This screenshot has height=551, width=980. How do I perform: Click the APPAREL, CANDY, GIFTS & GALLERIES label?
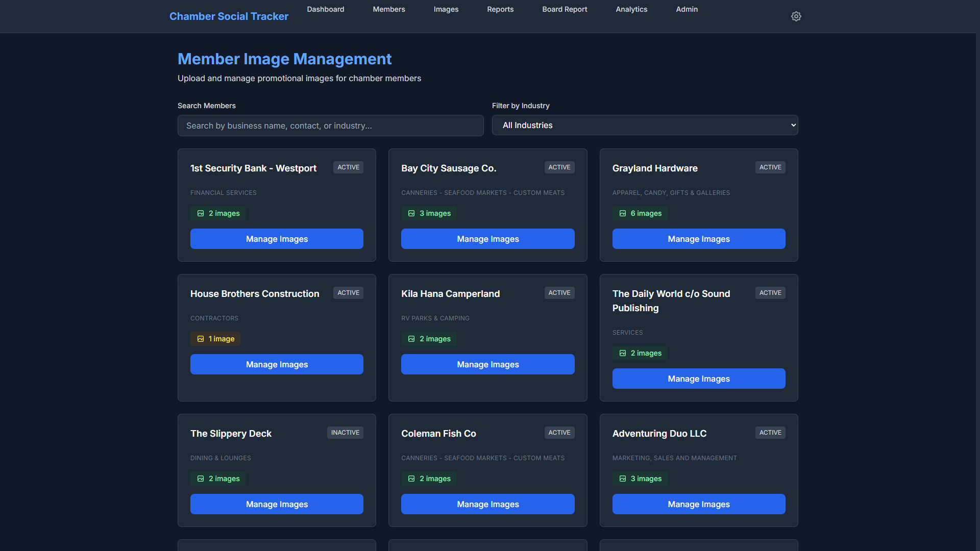tap(671, 193)
